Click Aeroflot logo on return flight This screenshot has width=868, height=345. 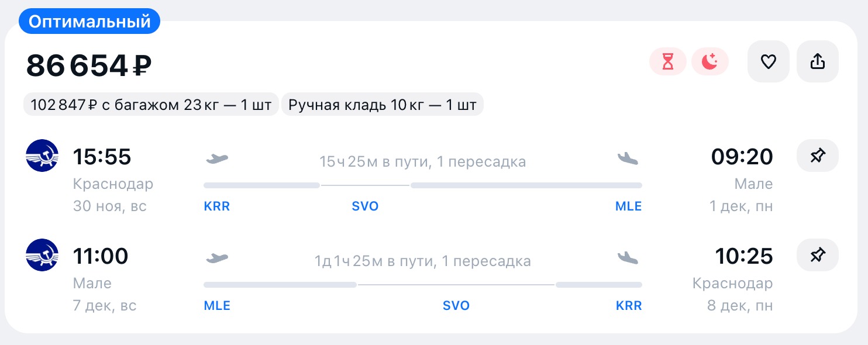point(42,255)
